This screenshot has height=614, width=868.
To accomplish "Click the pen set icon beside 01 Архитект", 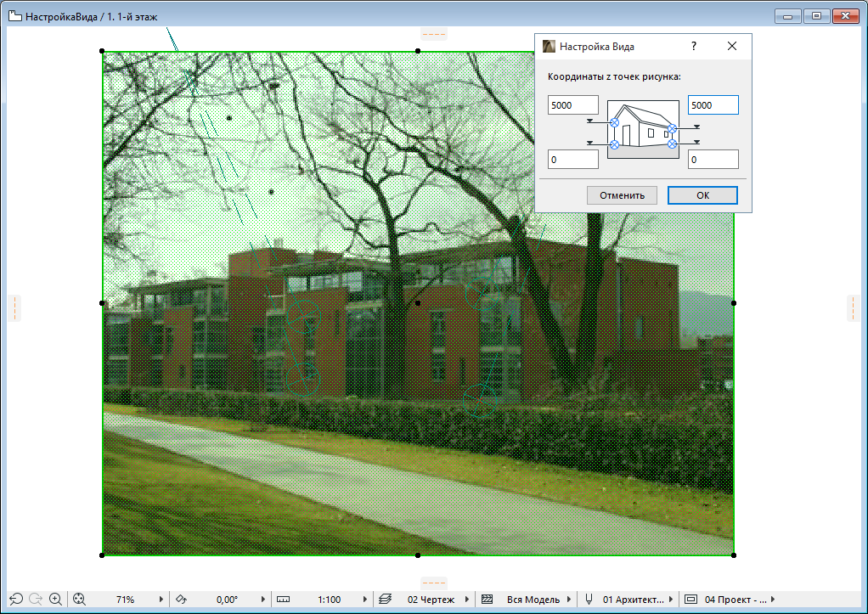I will pos(588,599).
